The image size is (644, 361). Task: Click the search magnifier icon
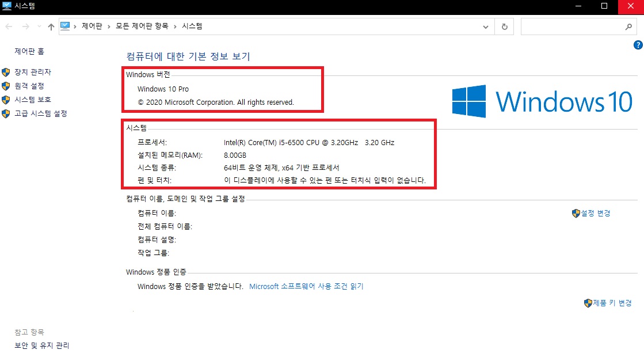[628, 26]
